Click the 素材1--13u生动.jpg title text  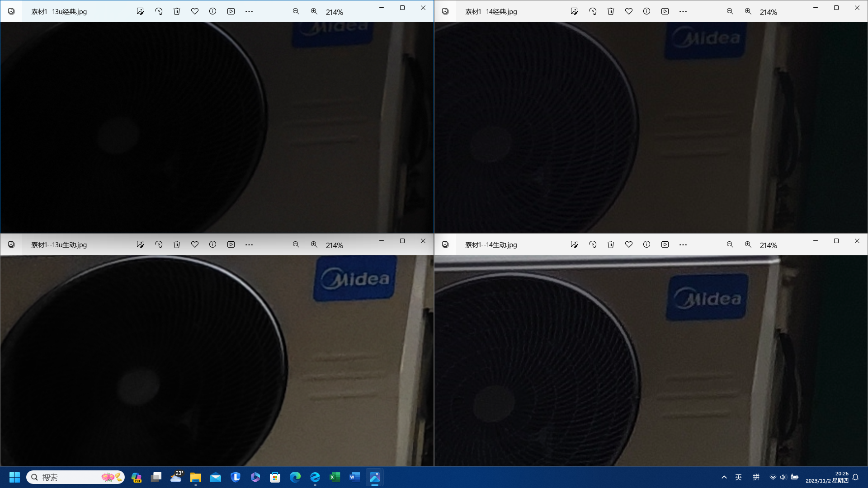(x=59, y=244)
